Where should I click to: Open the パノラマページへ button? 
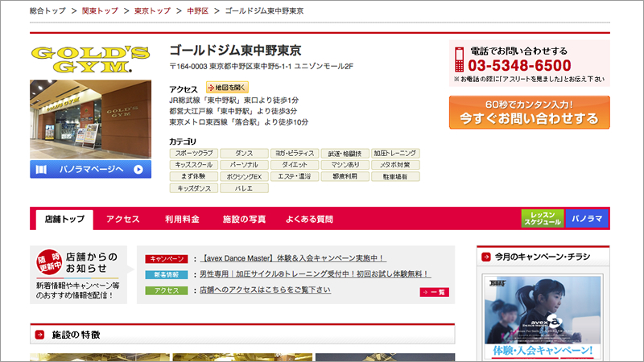[x=90, y=169]
